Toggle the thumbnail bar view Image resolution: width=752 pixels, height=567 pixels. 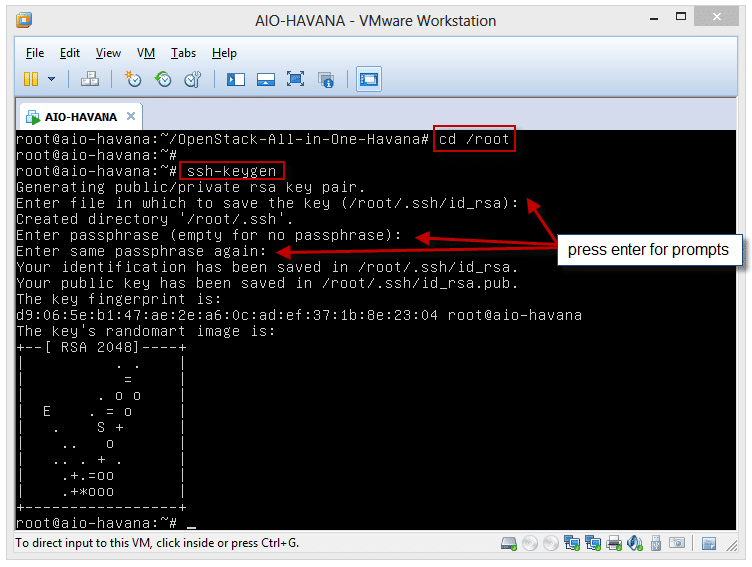click(x=266, y=79)
